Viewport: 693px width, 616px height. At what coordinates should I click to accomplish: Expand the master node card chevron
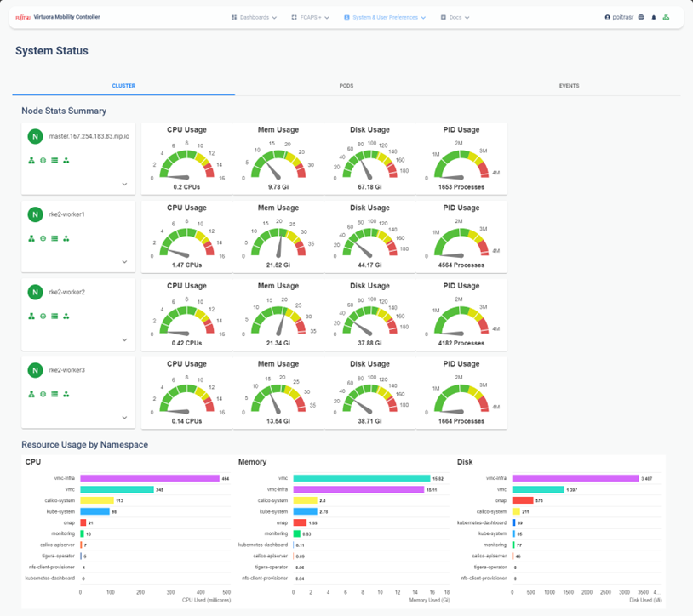pyautogui.click(x=124, y=184)
